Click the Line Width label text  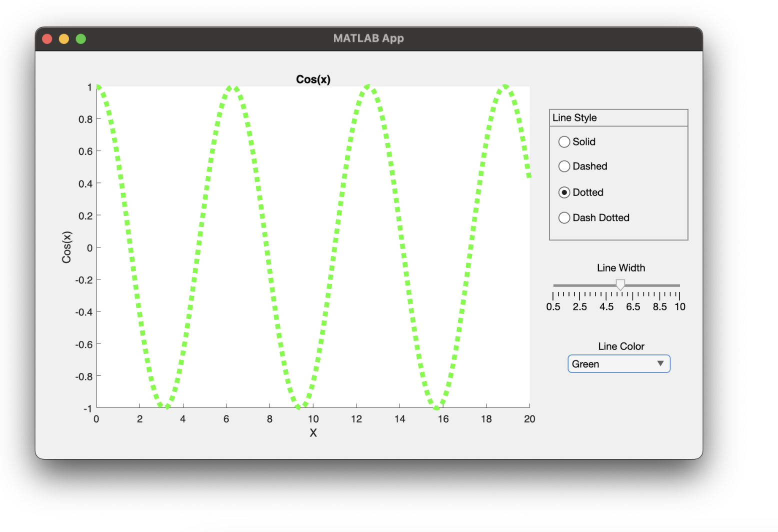620,267
